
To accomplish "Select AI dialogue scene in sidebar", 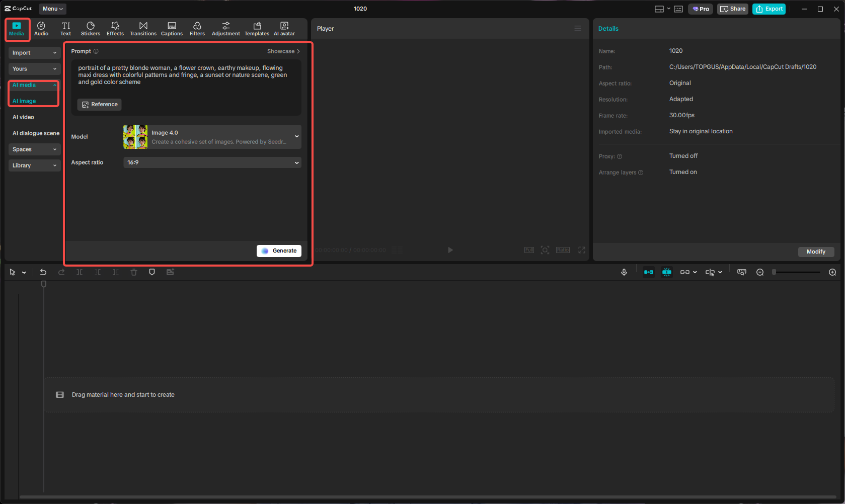I will click(36, 133).
